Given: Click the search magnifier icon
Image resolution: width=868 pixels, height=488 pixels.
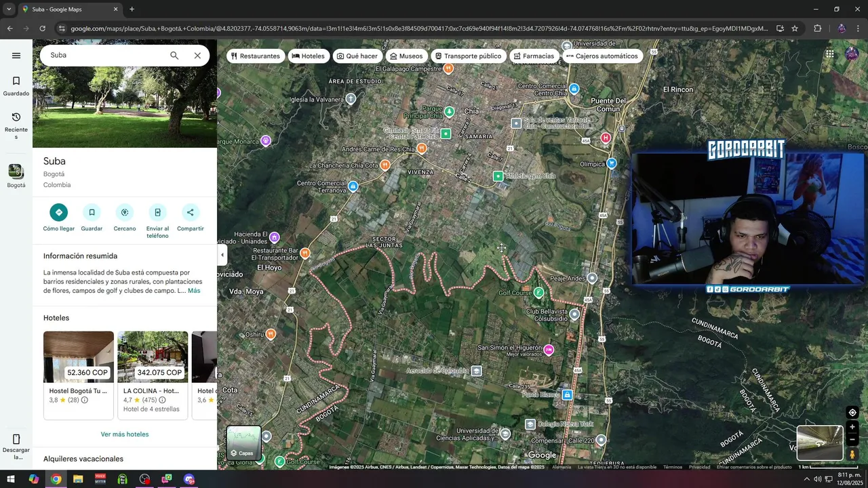Looking at the screenshot, I should coord(174,56).
